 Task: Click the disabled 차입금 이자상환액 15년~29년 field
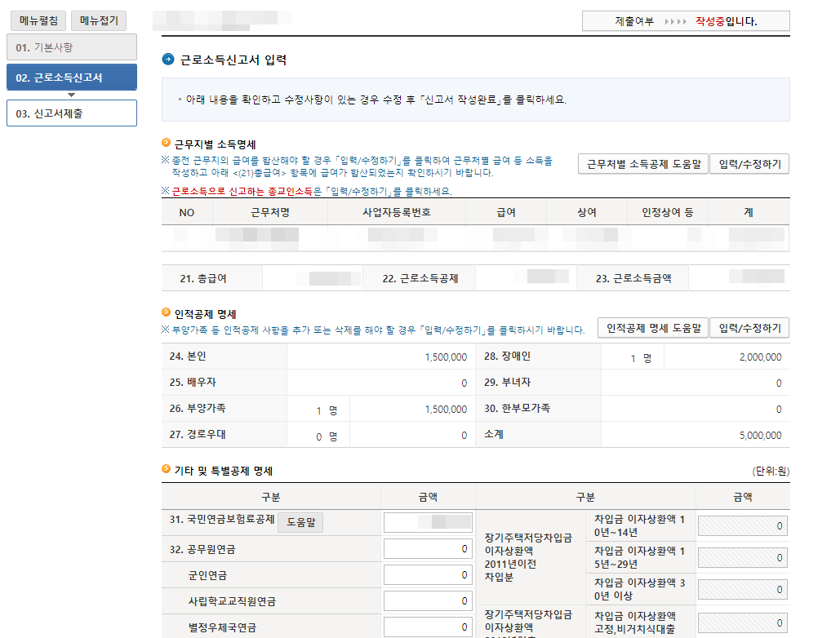point(743,558)
